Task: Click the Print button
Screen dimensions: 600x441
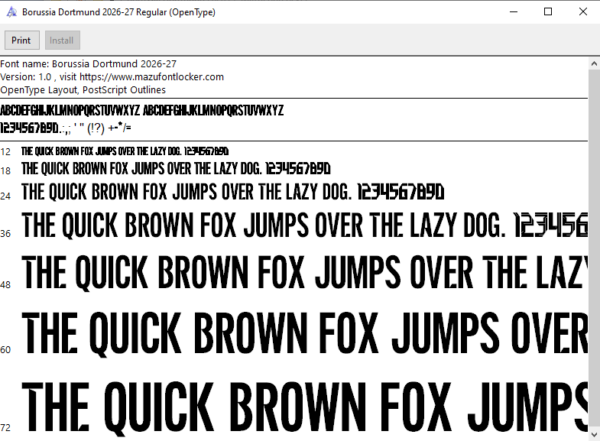Action: point(22,40)
